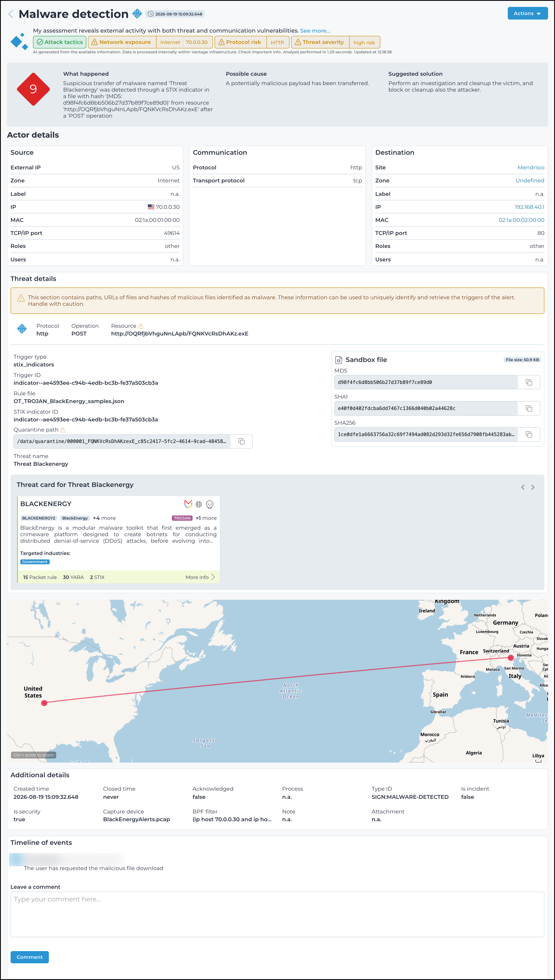Viewport: 555px width, 980px height.
Task: Click the United States source marker on map
Action: coord(44,703)
